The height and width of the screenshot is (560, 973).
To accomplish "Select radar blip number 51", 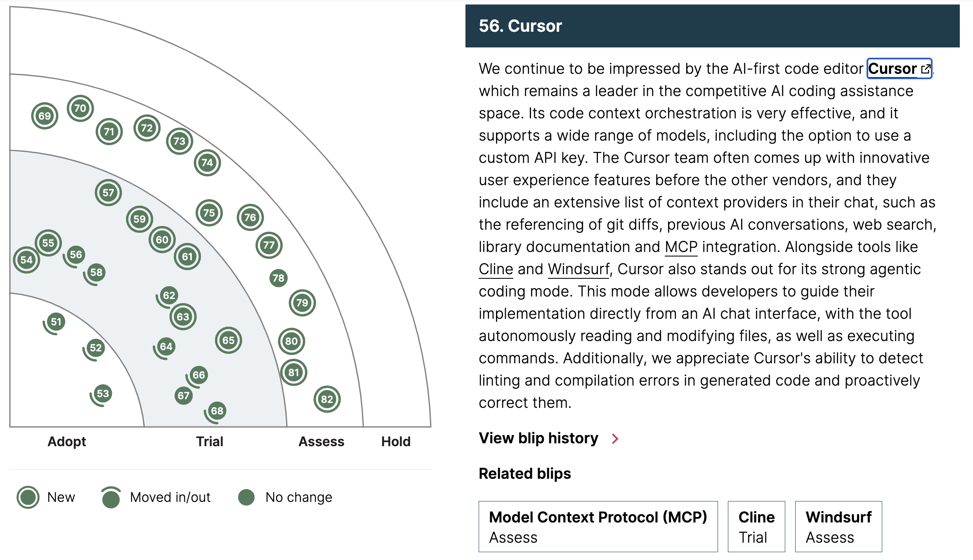I will 56,322.
